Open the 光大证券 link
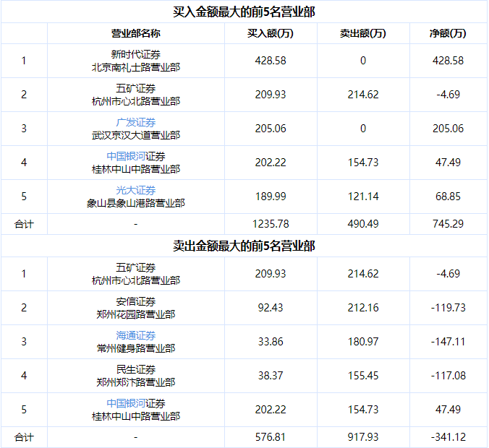The height and width of the screenshot is (448, 489). [x=136, y=190]
